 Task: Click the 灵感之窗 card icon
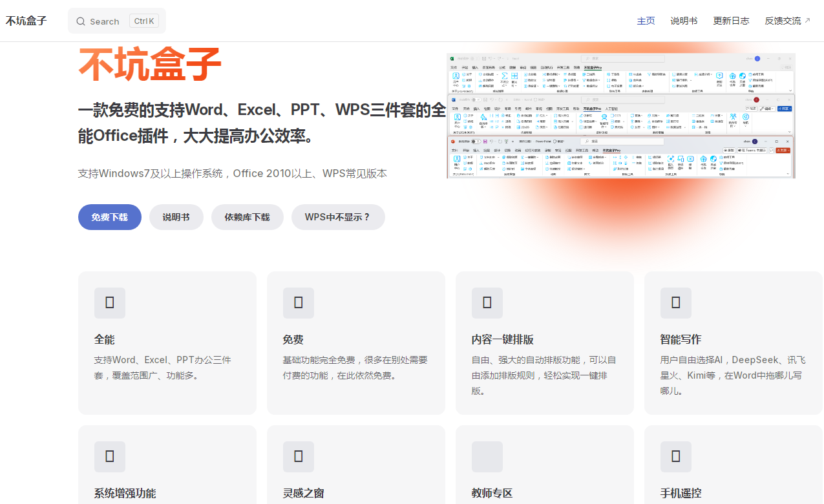pyautogui.click(x=299, y=457)
